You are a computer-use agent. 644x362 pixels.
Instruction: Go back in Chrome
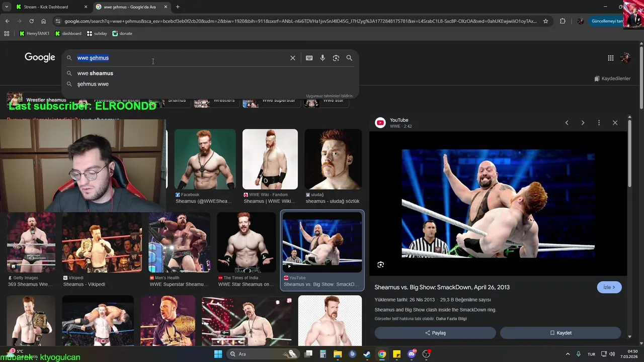coord(7,21)
